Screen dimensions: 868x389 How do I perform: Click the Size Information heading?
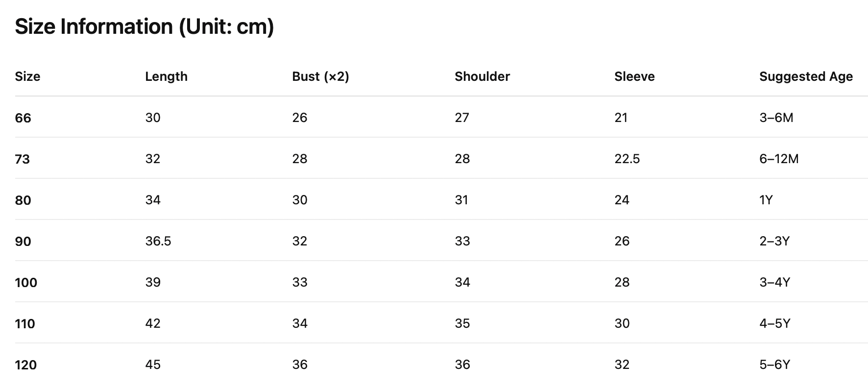[x=144, y=26]
